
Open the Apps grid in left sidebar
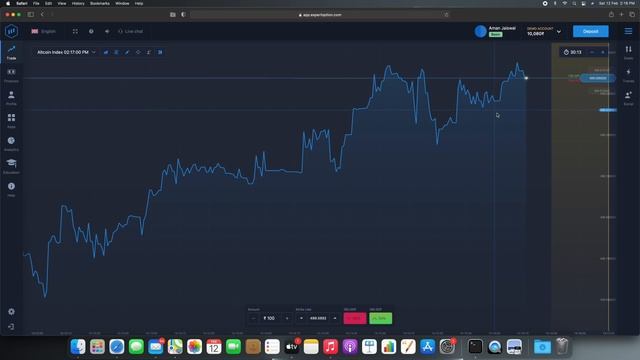pyautogui.click(x=11, y=121)
